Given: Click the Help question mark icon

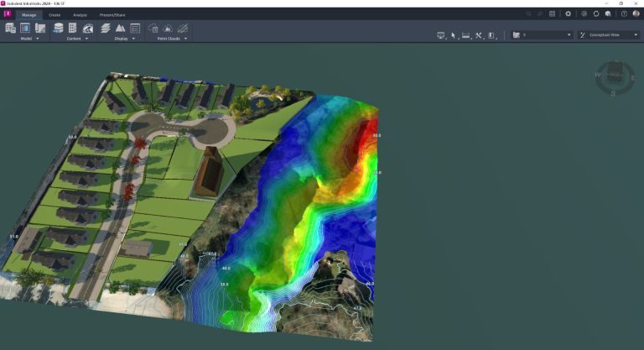Looking at the screenshot, I should pyautogui.click(x=624, y=14).
